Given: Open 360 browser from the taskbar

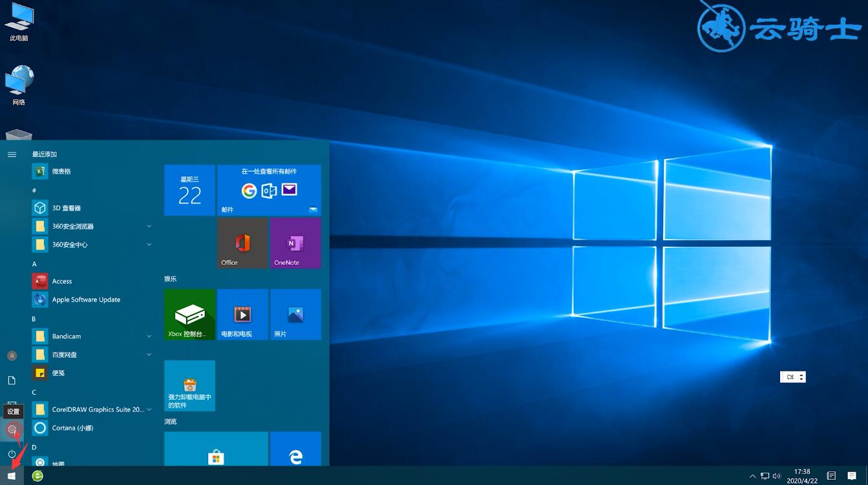Looking at the screenshot, I should tap(38, 476).
